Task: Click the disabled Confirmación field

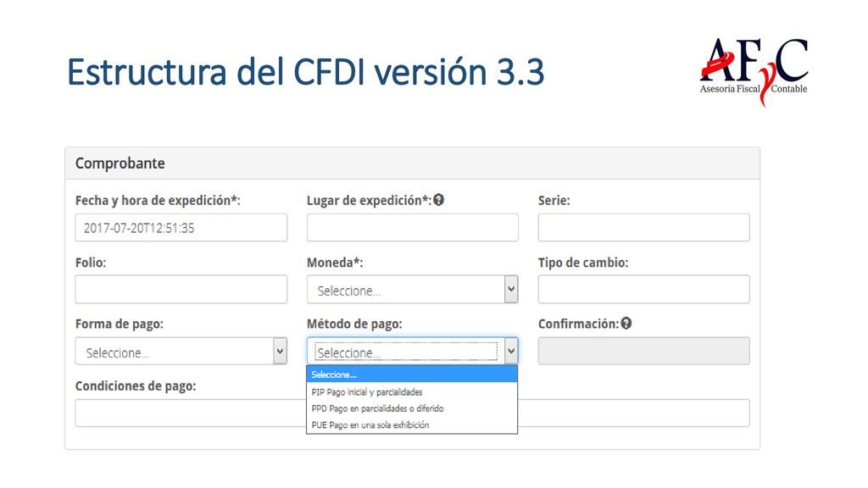Action: pyautogui.click(x=644, y=352)
